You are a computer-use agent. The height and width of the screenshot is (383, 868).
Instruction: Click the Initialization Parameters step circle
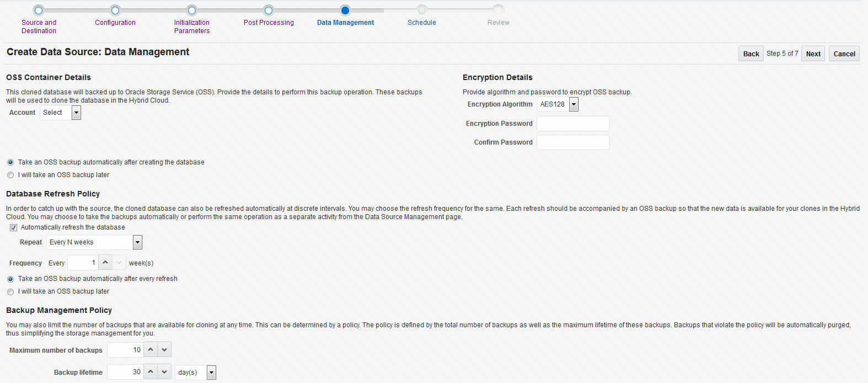192,10
